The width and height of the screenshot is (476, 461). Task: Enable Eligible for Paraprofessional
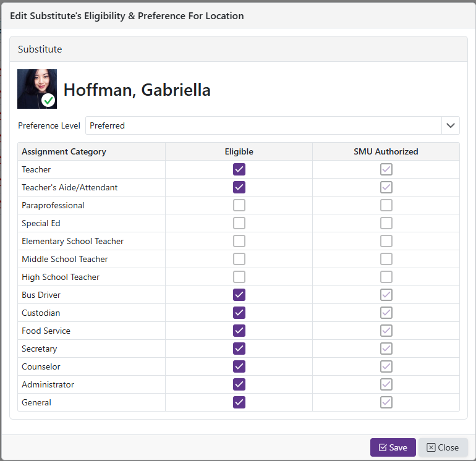[x=239, y=205]
